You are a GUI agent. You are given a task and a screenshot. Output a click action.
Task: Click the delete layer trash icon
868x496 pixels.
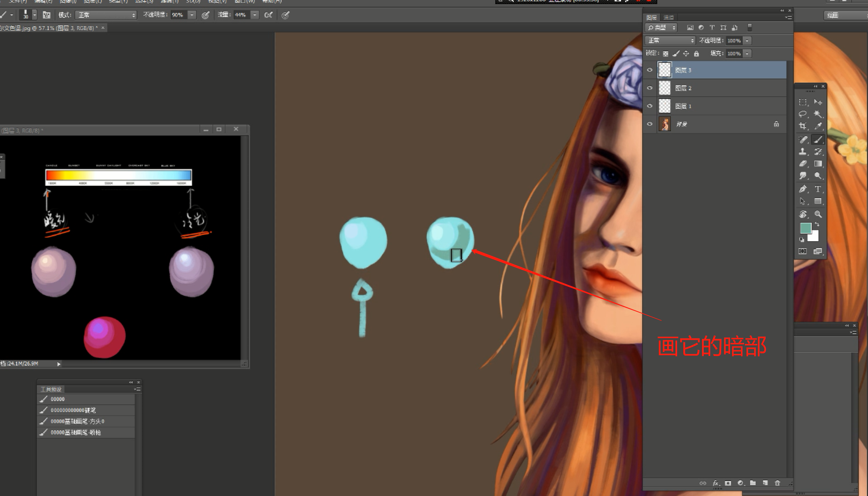coord(778,483)
